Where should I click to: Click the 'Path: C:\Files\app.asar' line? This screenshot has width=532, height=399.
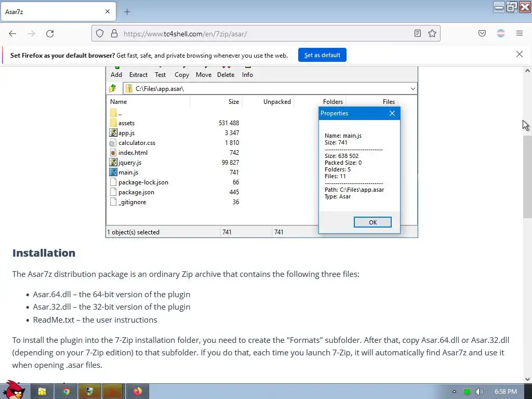354,190
